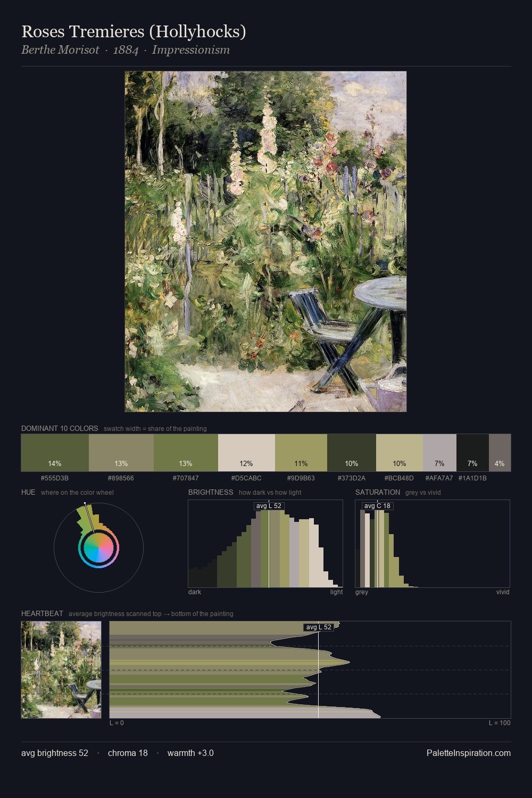Select the 11% khaki swatch
The height and width of the screenshot is (798, 532).
pyautogui.click(x=301, y=453)
